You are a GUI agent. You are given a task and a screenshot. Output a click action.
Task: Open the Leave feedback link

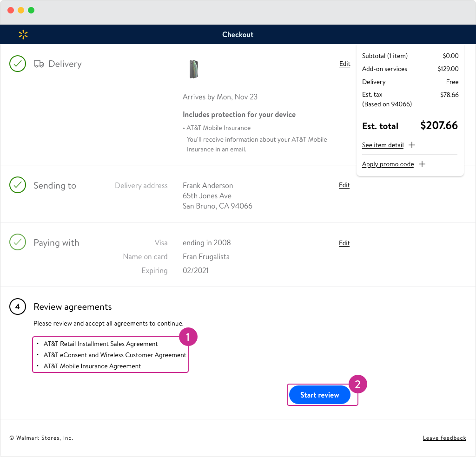[x=444, y=438]
